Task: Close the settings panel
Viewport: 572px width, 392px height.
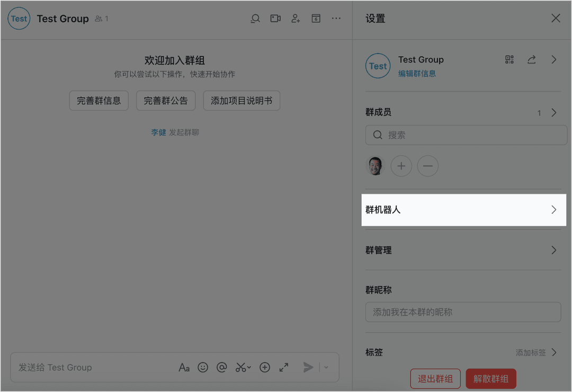Action: (x=556, y=18)
